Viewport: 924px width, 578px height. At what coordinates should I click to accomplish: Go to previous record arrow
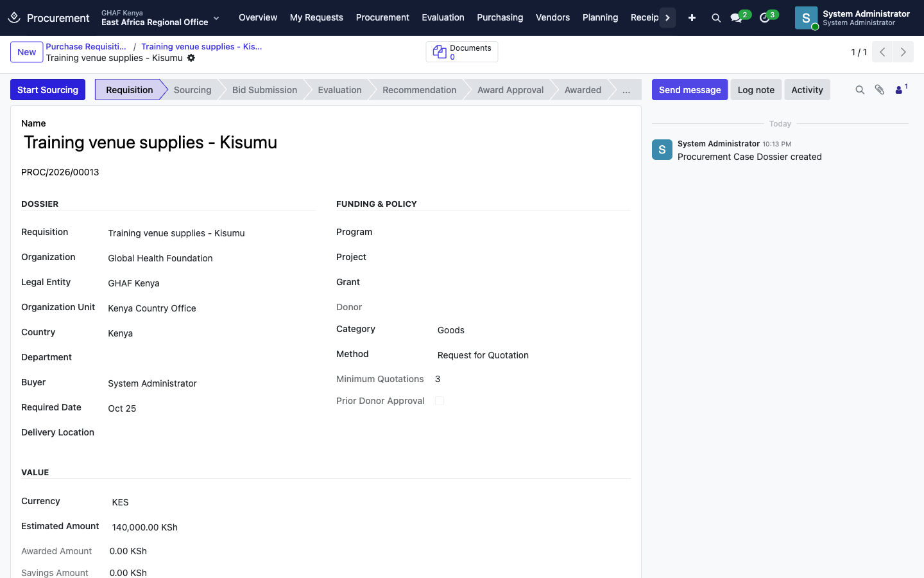point(882,52)
